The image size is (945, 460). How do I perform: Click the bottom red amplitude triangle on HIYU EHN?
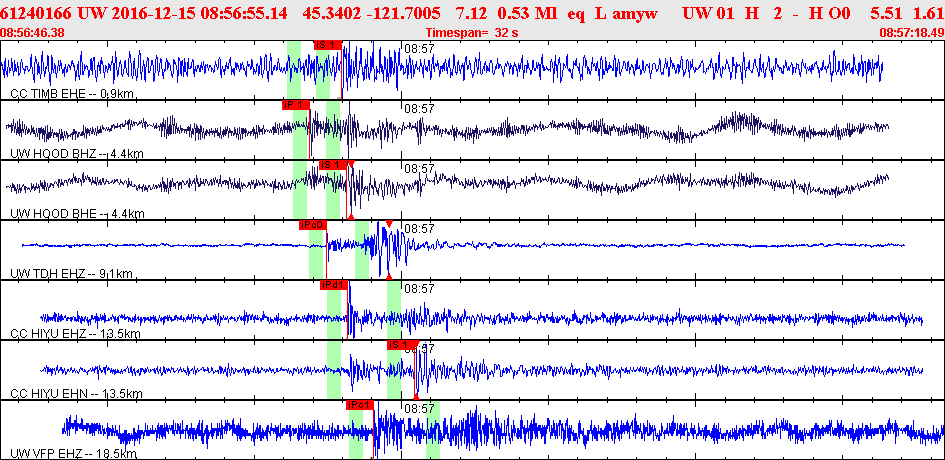pyautogui.click(x=416, y=397)
